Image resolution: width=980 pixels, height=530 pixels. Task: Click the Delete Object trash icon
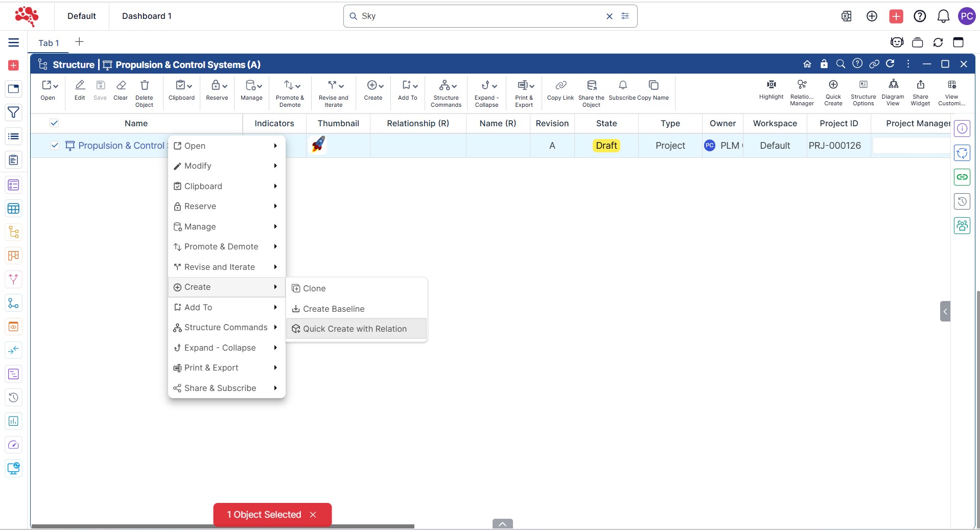(144, 85)
